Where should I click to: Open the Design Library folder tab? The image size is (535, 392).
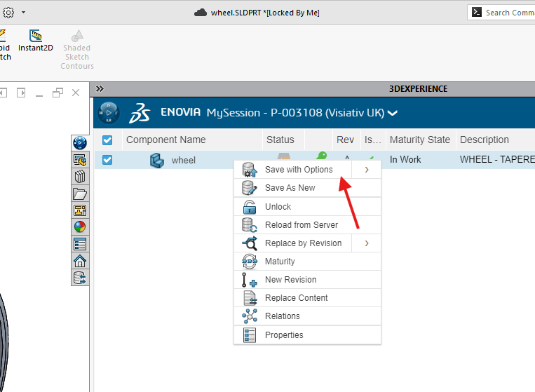[80, 194]
